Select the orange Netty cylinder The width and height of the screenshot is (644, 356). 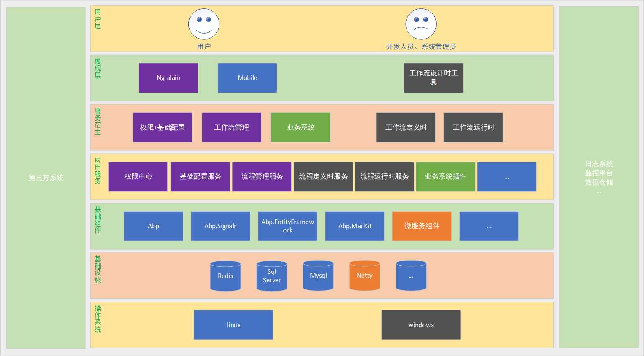coord(365,276)
